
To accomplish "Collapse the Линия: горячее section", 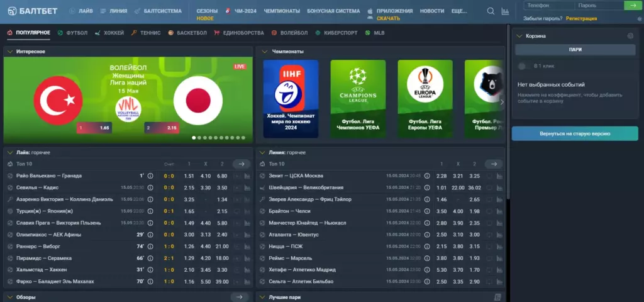I will click(x=262, y=152).
